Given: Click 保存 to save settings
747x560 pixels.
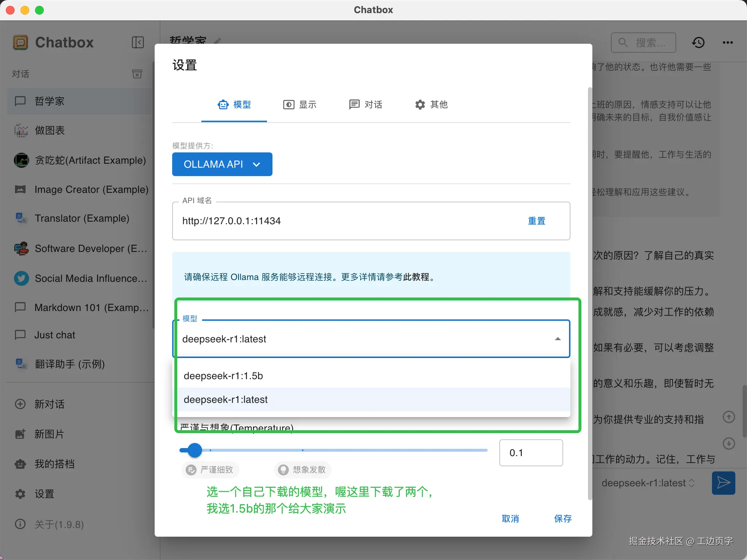Looking at the screenshot, I should coord(562,518).
